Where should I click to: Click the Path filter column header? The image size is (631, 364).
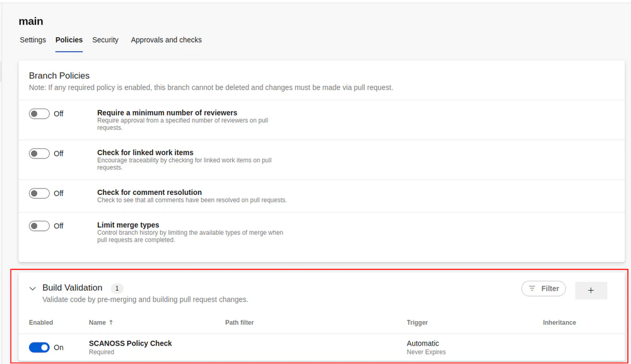point(240,322)
